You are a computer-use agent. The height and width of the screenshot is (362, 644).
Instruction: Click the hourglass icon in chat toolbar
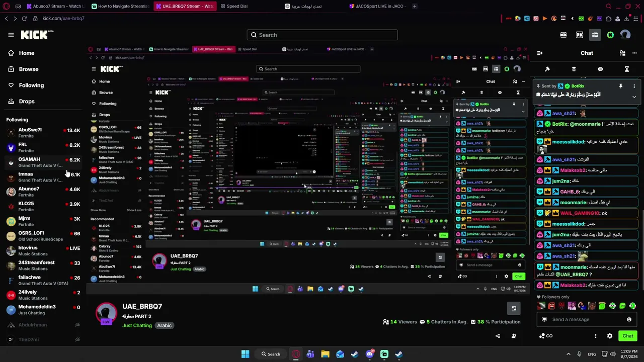(627, 69)
